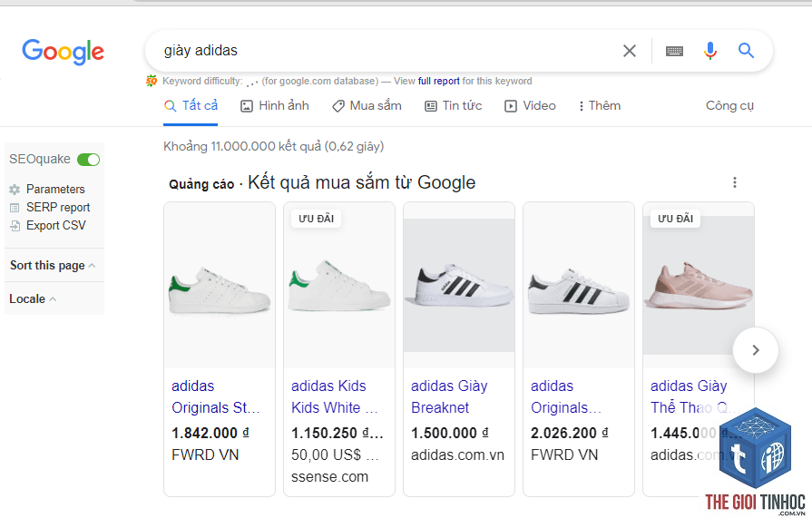
Task: Clear the search query with the X icon
Action: tap(630, 51)
